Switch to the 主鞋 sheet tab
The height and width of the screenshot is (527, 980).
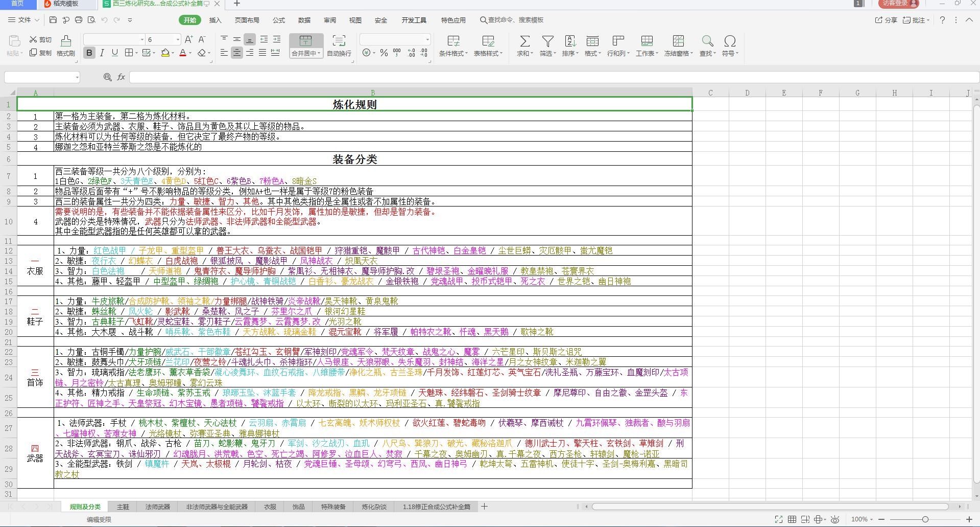(123, 507)
